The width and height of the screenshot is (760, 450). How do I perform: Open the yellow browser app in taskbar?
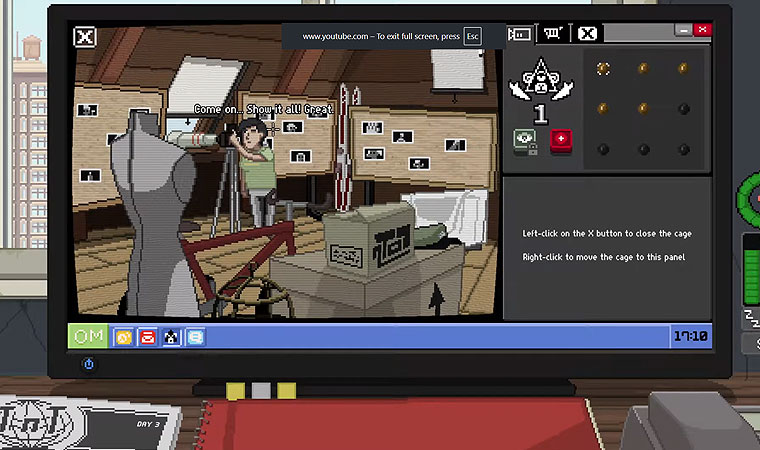pos(124,337)
